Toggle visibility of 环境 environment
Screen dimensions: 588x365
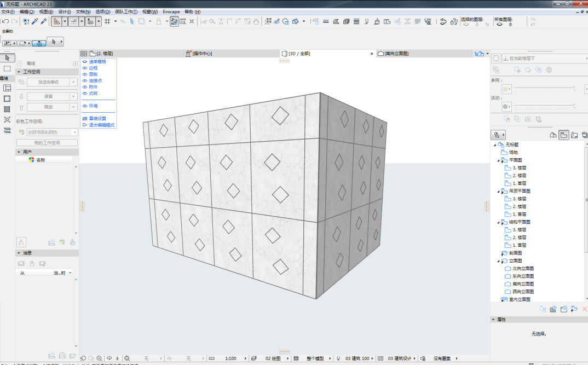85,106
